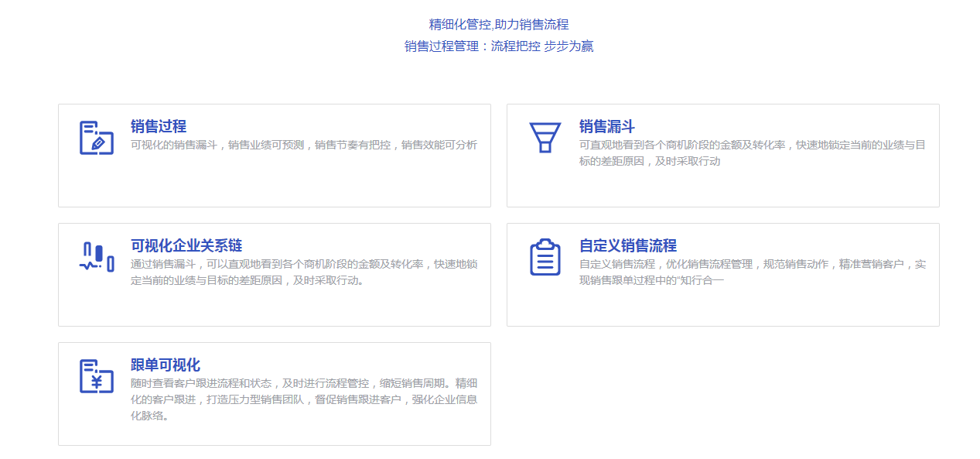
Task: Click the 可视化企业关系链 chart icon
Action: pos(97,257)
